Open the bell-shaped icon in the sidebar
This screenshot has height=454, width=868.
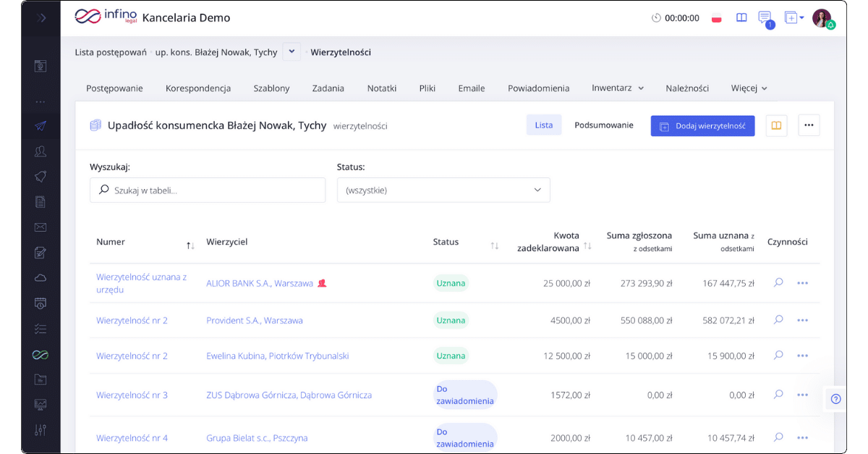tap(41, 177)
